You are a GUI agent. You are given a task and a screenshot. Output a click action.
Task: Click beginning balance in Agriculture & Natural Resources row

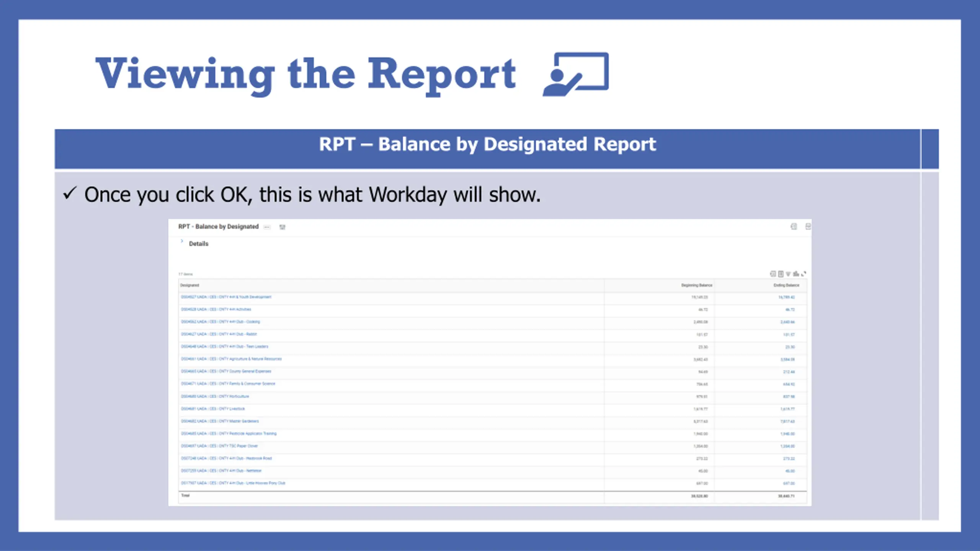pos(701,360)
